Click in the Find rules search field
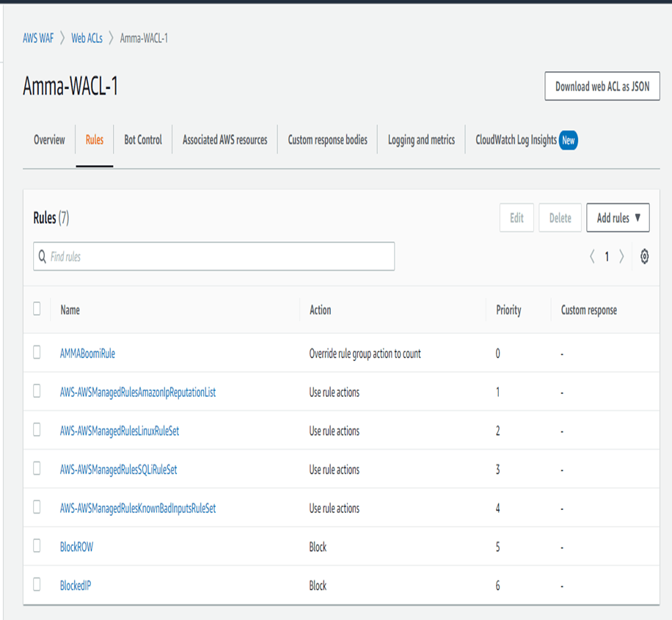 (x=220, y=257)
